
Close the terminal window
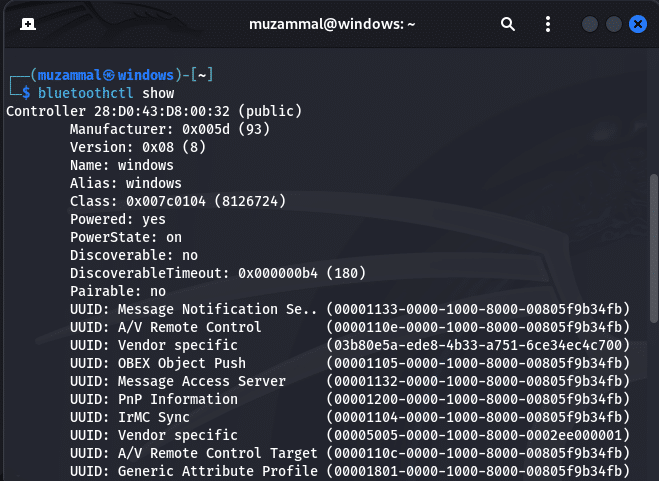635,23
